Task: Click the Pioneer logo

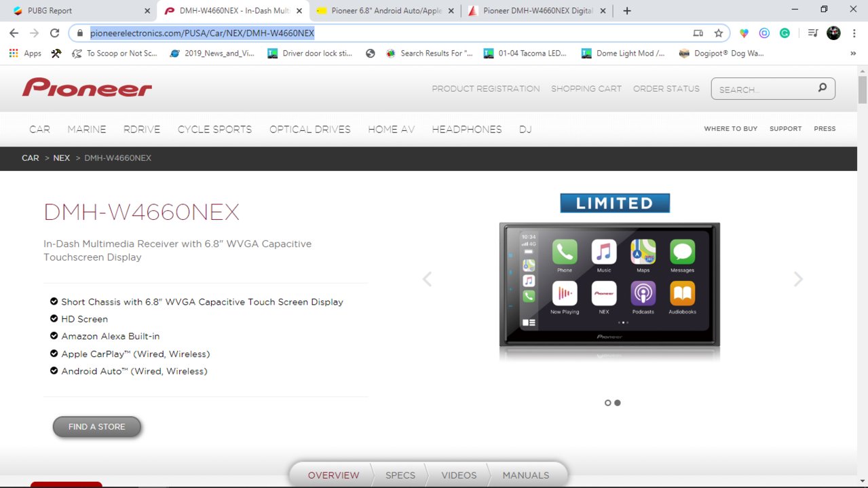Action: point(87,88)
